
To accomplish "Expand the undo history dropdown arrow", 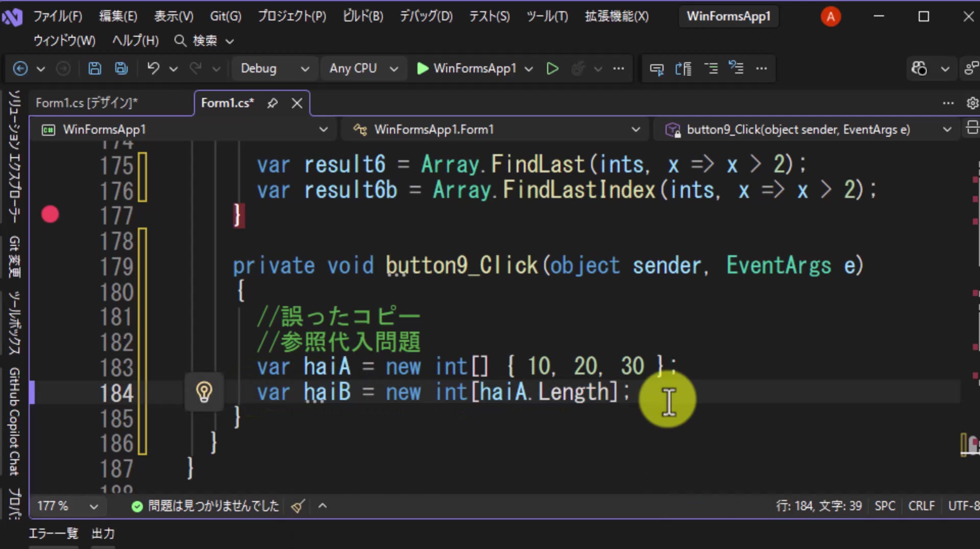I will (174, 68).
